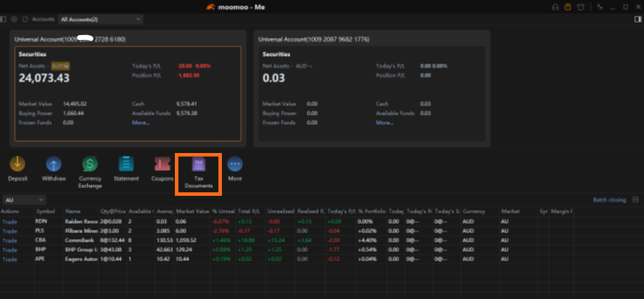Click the collapse icon next to Batch closing
Image resolution: width=644 pixels, height=299 pixels.
pos(636,200)
